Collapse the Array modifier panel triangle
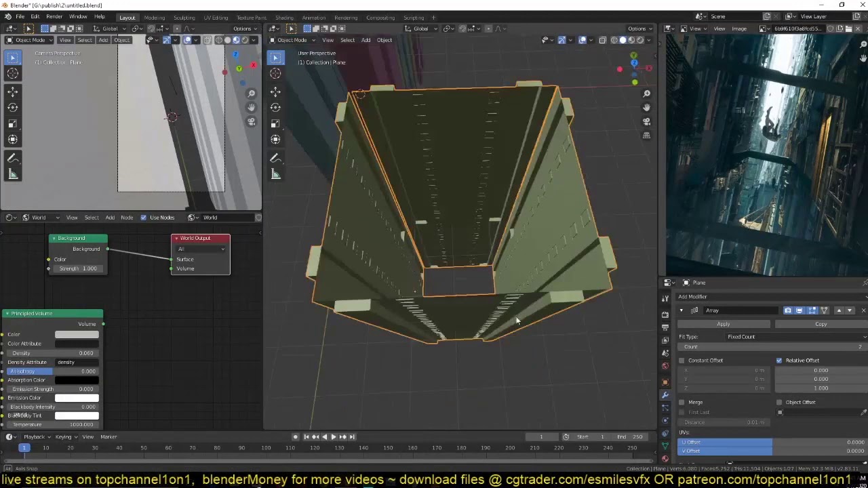Image resolution: width=868 pixels, height=488 pixels. (682, 310)
